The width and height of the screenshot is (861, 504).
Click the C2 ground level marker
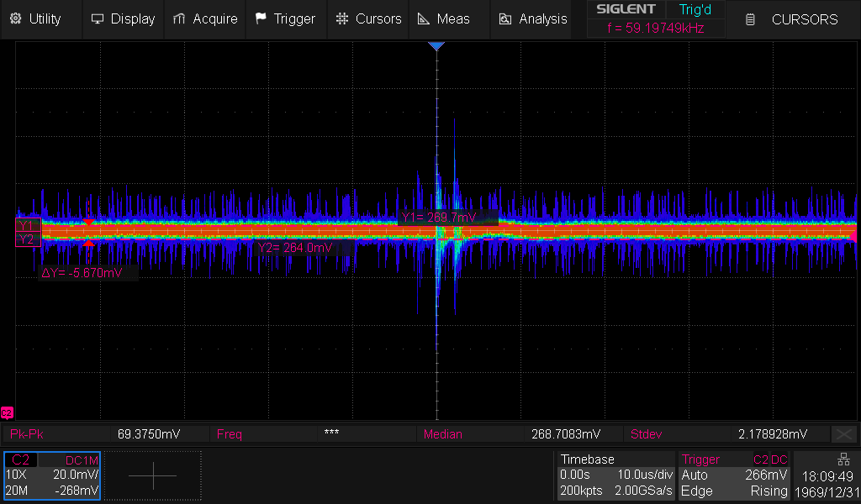click(7, 412)
